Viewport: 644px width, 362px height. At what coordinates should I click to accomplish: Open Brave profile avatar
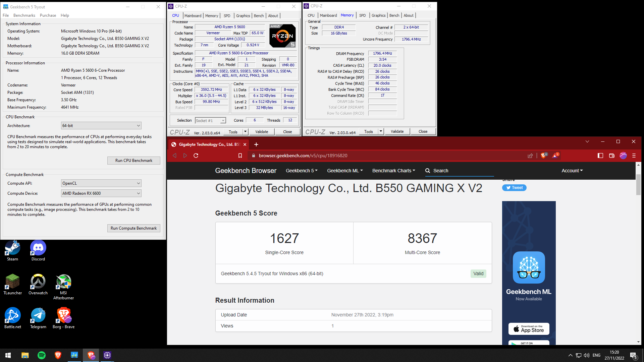623,156
